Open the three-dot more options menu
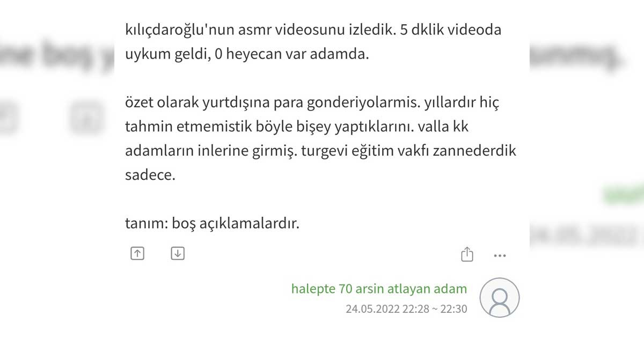 pos(500,256)
